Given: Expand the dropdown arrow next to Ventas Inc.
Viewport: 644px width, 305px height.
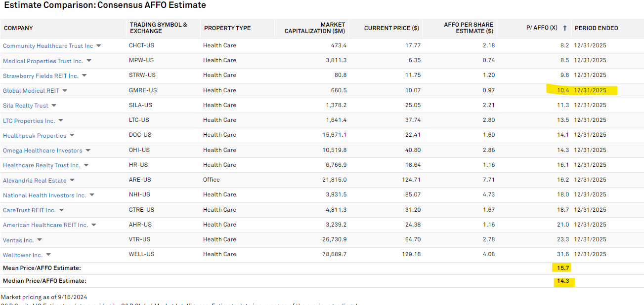Looking at the screenshot, I should pyautogui.click(x=40, y=240).
